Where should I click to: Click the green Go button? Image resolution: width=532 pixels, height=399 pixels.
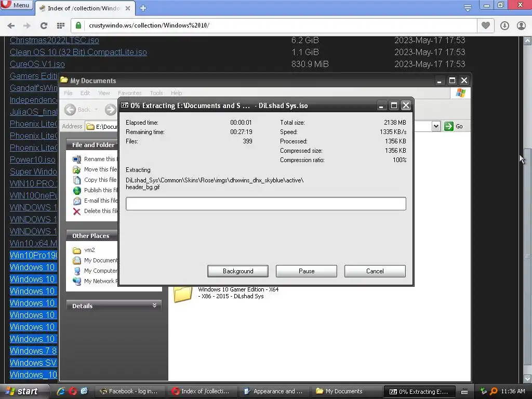(454, 126)
